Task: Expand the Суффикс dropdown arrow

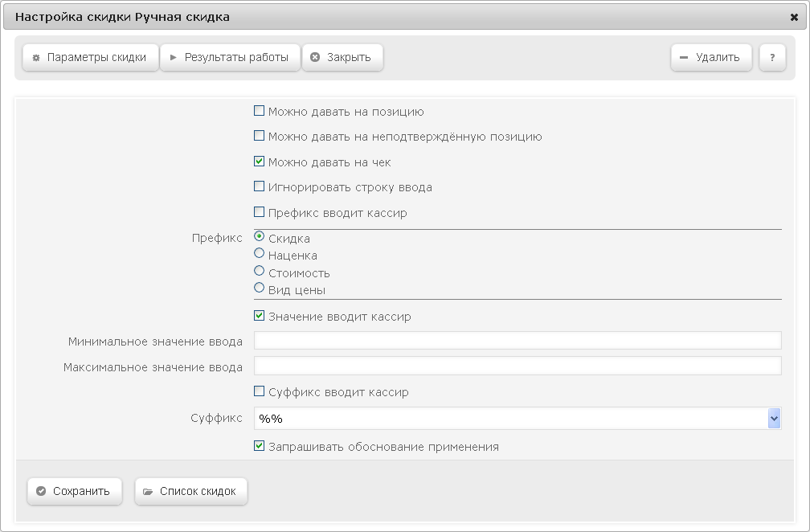Action: click(774, 419)
